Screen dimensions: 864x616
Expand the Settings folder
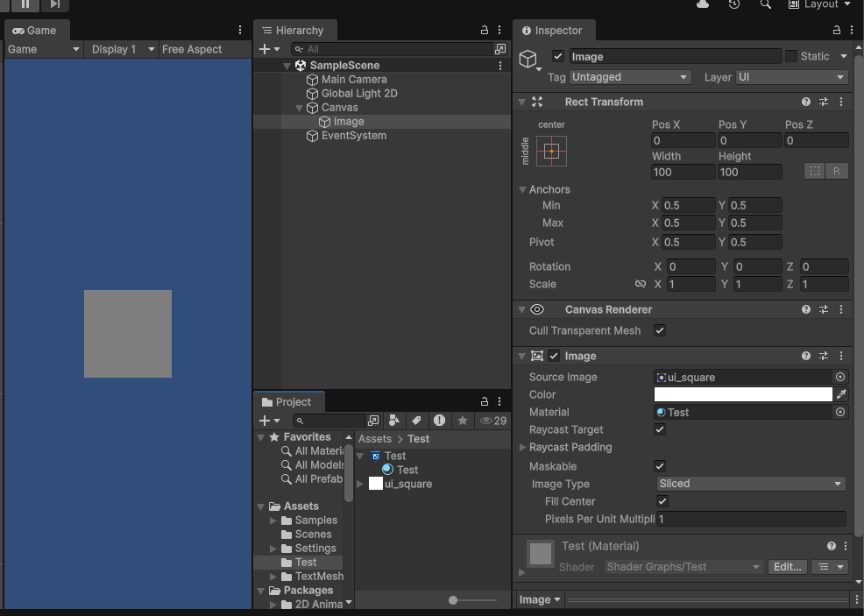273,549
